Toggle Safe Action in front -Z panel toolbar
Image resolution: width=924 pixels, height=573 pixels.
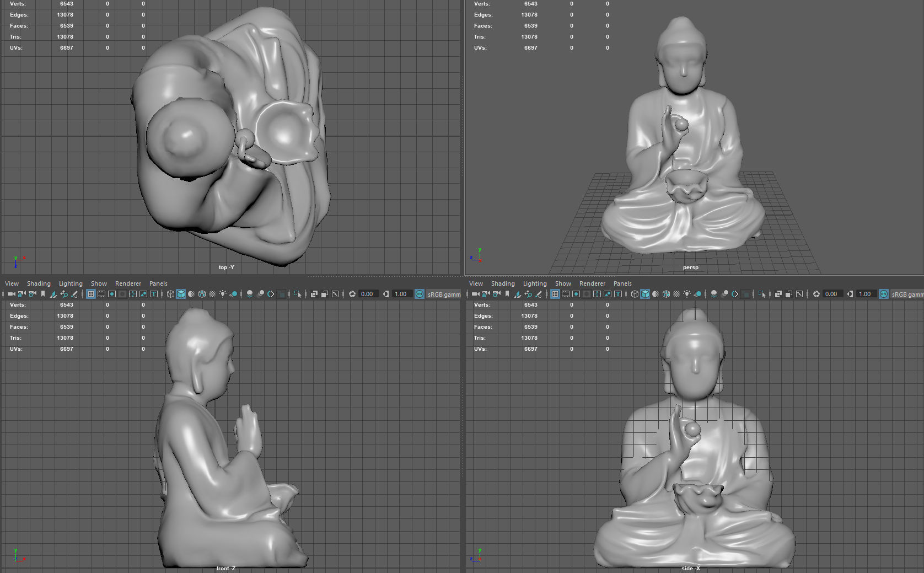(x=143, y=294)
